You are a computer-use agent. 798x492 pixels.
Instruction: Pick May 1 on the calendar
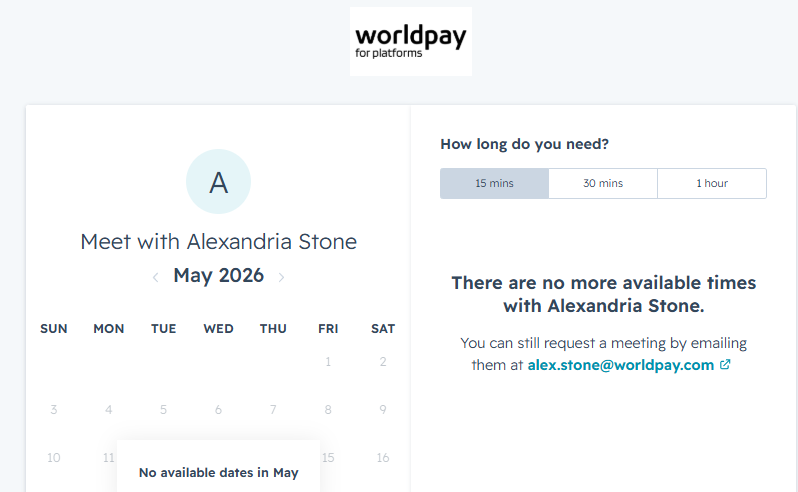coord(328,362)
